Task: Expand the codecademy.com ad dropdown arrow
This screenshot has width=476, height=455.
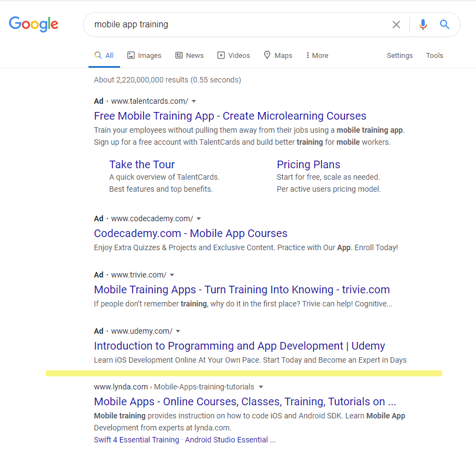Action: 199,218
